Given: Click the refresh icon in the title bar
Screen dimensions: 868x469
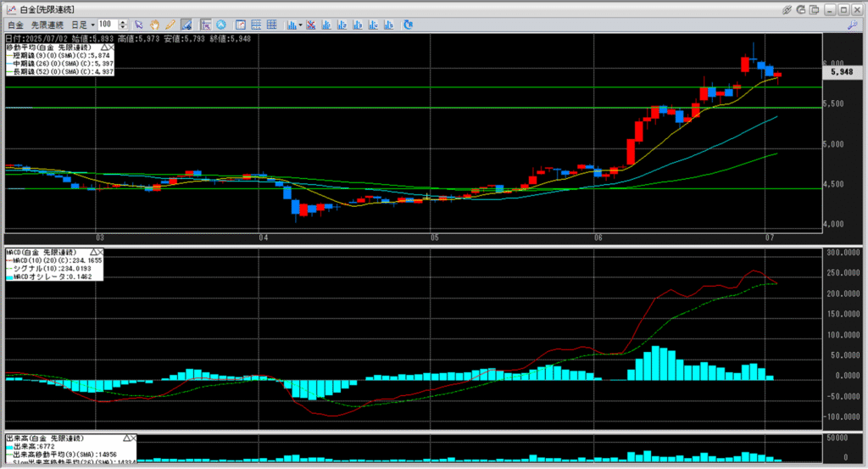Looking at the screenshot, I should pyautogui.click(x=801, y=8).
